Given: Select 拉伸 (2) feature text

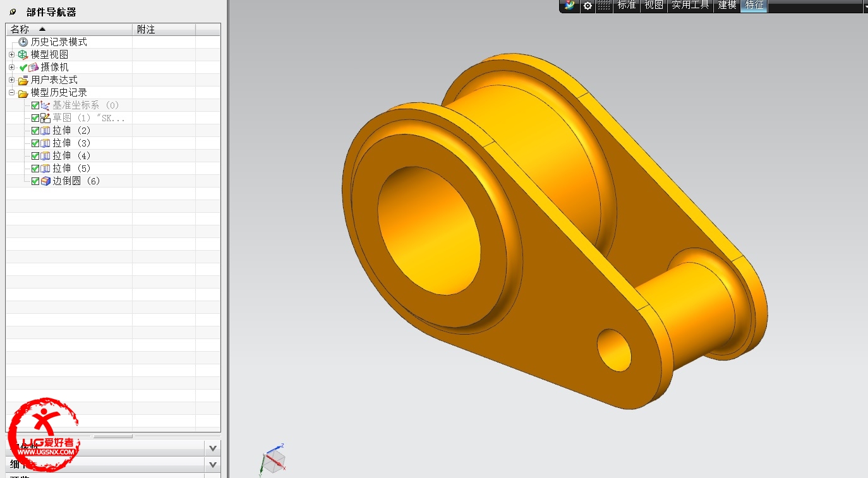Looking at the screenshot, I should pyautogui.click(x=71, y=131).
